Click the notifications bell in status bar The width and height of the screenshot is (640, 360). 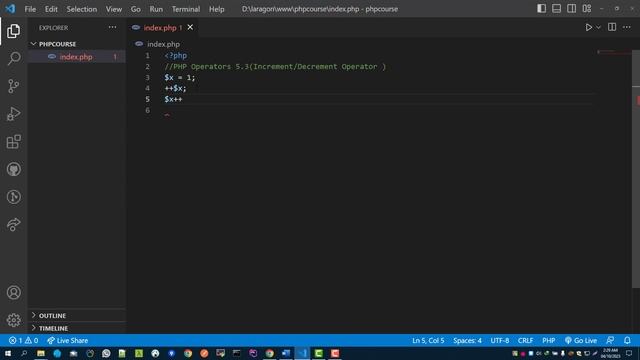(627, 340)
